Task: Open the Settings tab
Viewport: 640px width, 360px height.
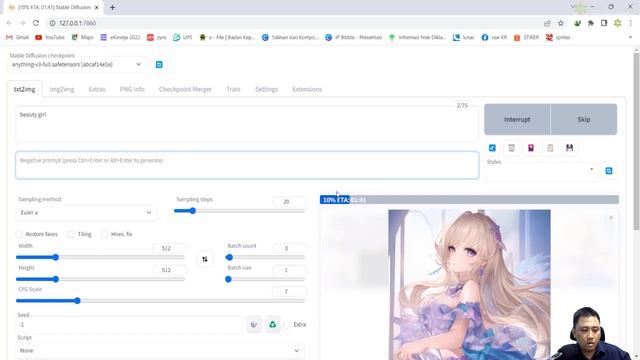Action: pos(266,89)
